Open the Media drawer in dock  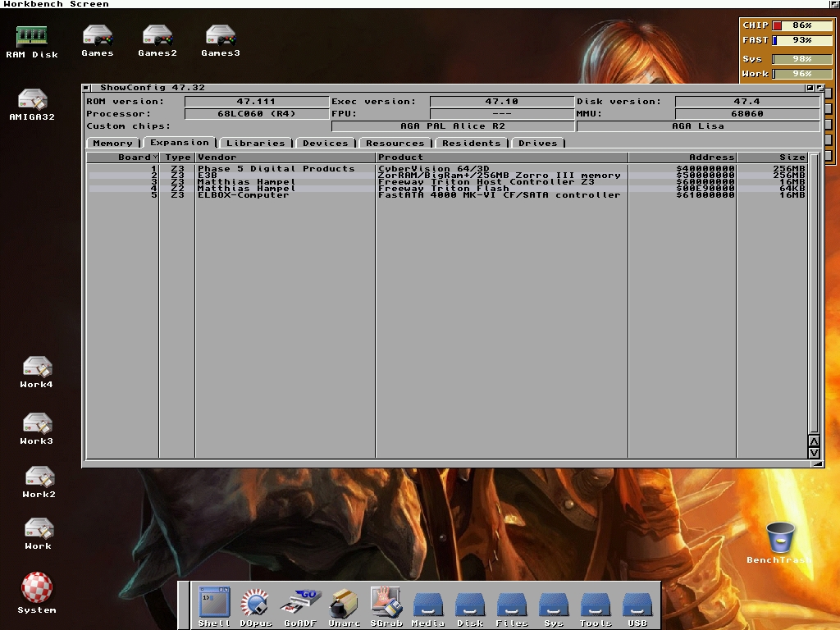(x=427, y=609)
